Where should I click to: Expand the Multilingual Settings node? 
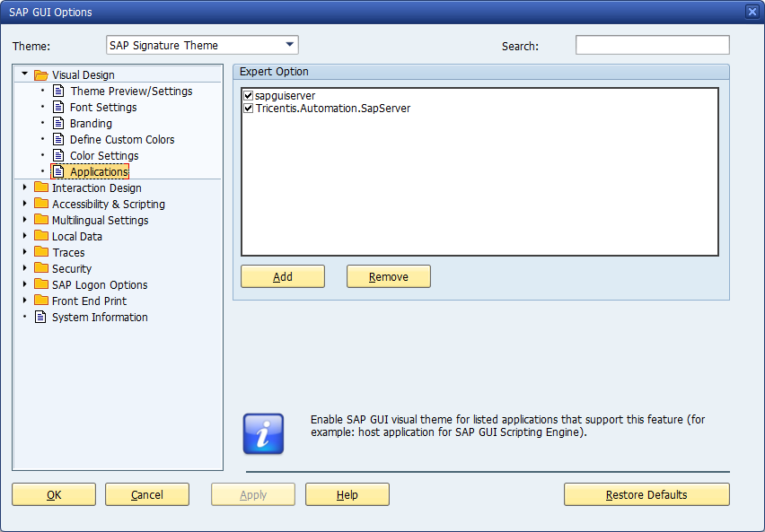point(25,220)
